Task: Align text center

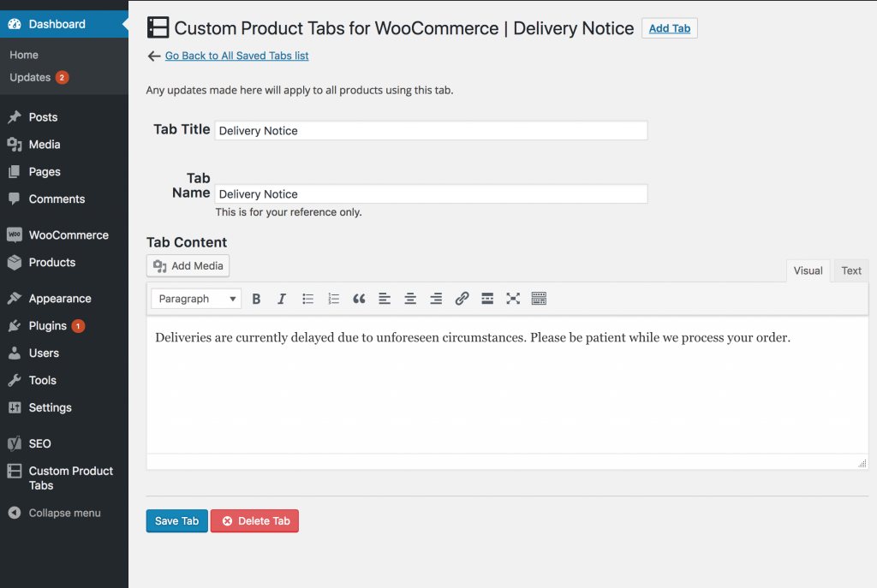Action: (x=410, y=299)
